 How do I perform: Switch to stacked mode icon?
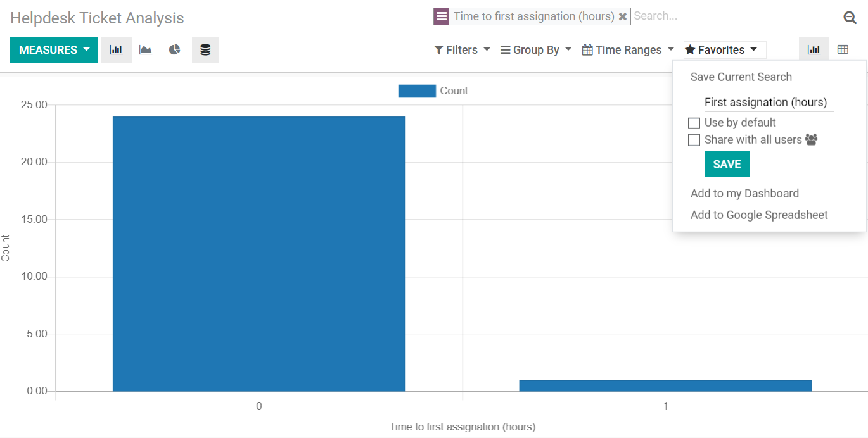(205, 49)
